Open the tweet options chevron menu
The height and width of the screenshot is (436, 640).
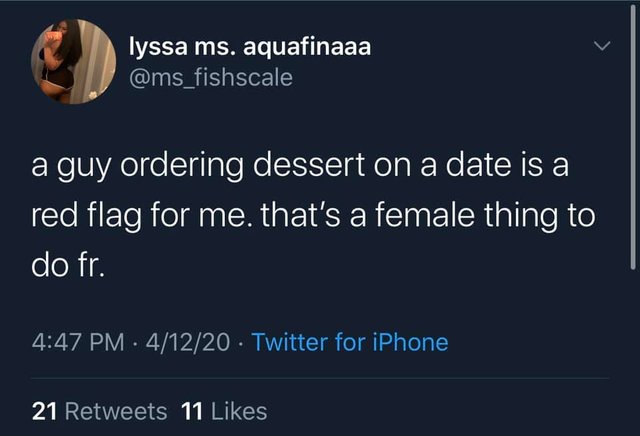tap(602, 46)
